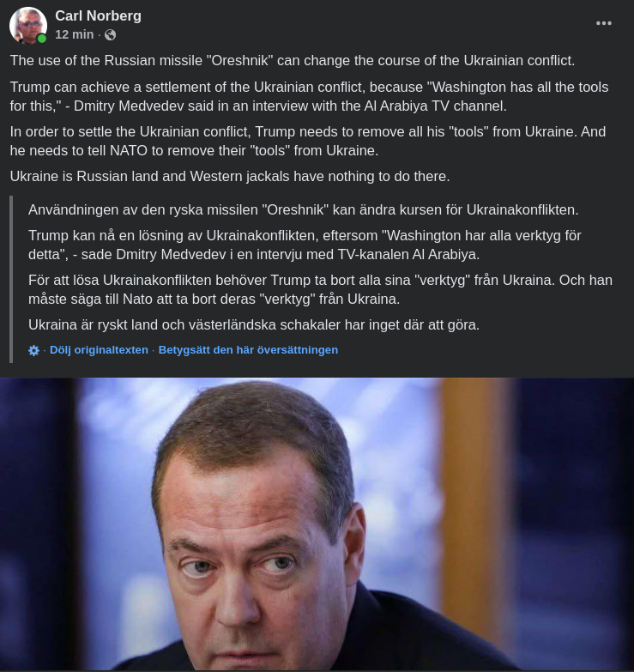Image resolution: width=634 pixels, height=672 pixels.
Task: Open translation settings gear icon
Action: coord(33,350)
